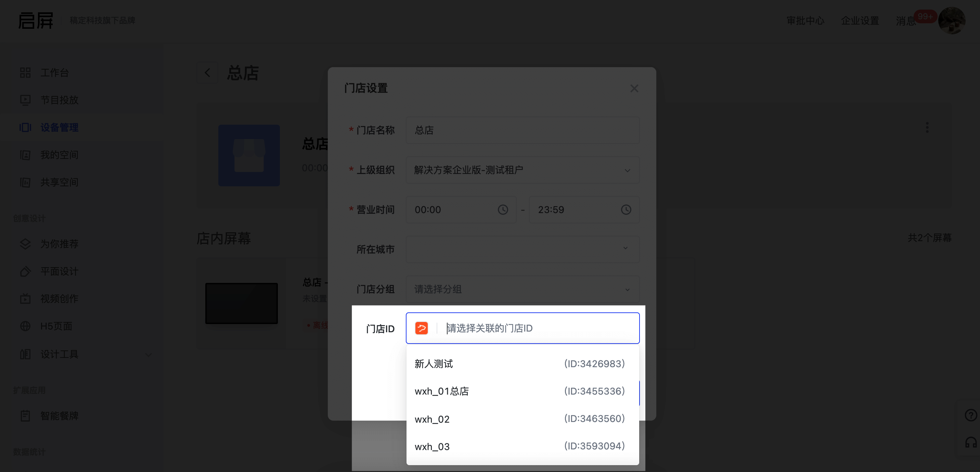Click the 设计工具 ruler icon
This screenshot has width=980, height=472.
(25, 354)
